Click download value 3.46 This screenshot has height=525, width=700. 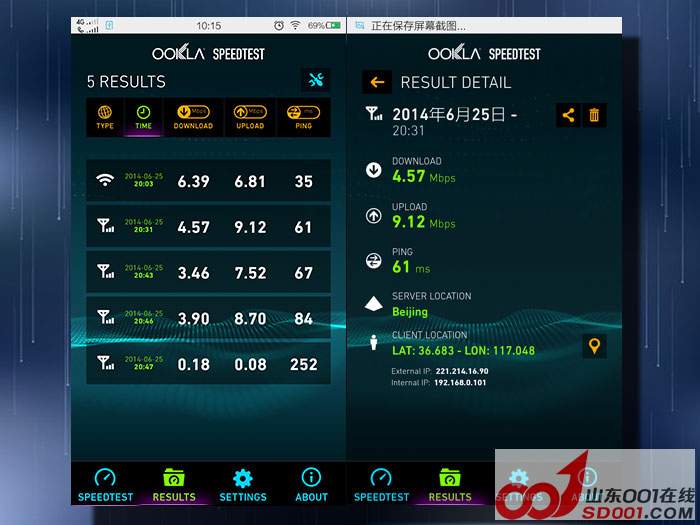[x=193, y=273]
